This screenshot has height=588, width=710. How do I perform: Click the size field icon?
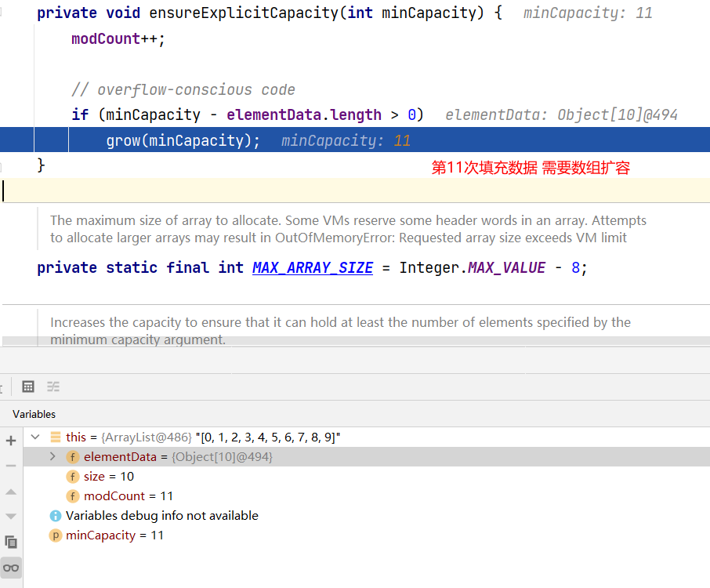[x=72, y=477]
